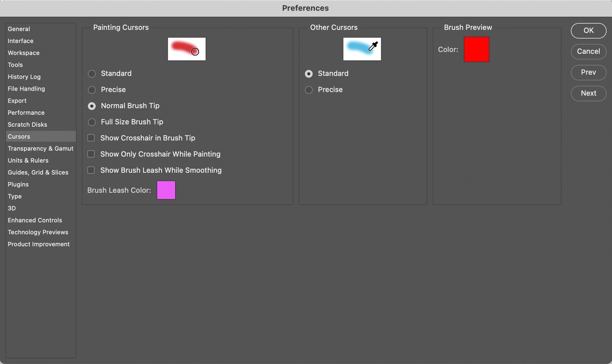Go to Technology Previews section
612x364 pixels.
click(x=38, y=232)
